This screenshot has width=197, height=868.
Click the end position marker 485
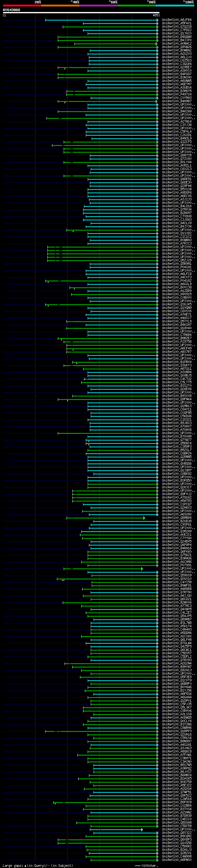(x=155, y=15)
